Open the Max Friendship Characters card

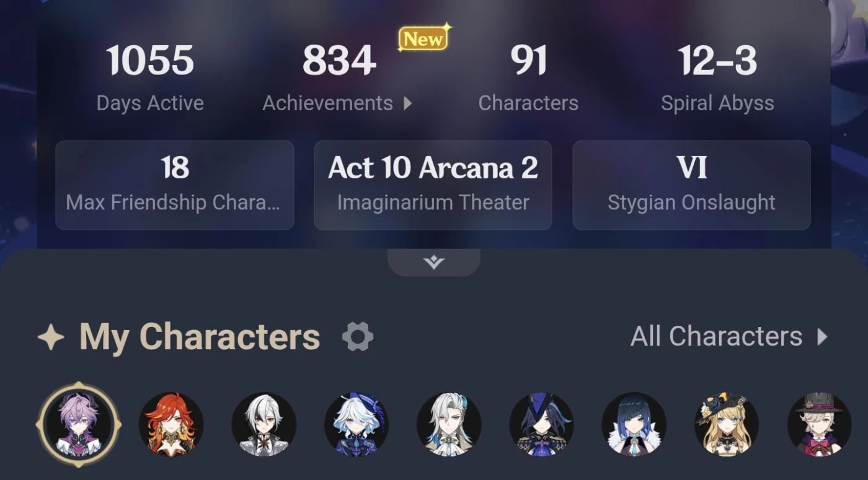[175, 185]
